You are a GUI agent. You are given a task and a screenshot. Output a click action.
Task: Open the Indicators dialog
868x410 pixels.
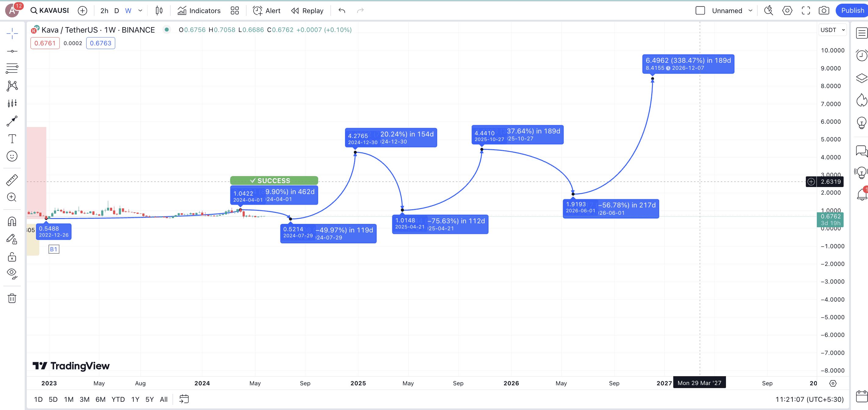tap(199, 10)
